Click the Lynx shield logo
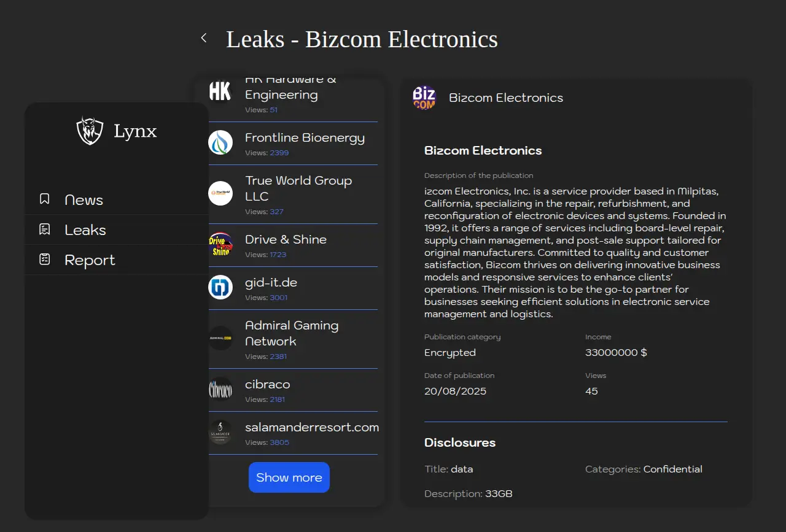This screenshot has width=786, height=532. pyautogui.click(x=90, y=131)
